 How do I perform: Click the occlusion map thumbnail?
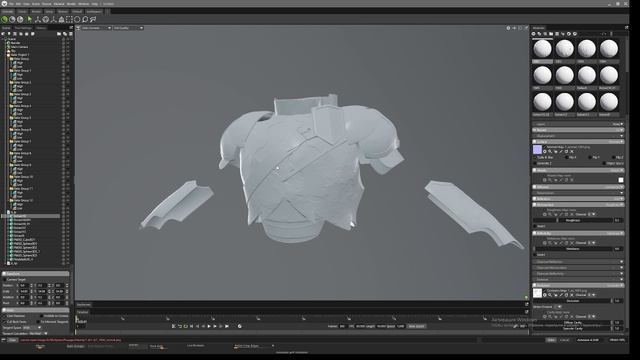pos(537,293)
